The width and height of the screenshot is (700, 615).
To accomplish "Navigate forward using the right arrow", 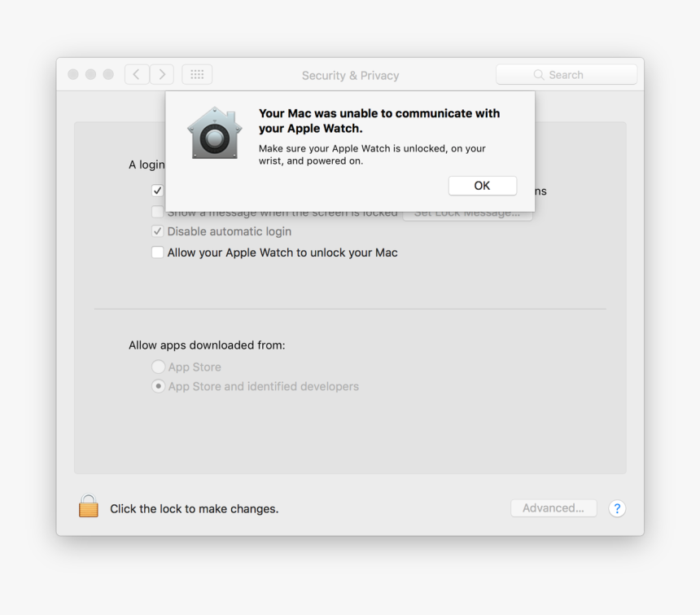I will click(x=161, y=73).
